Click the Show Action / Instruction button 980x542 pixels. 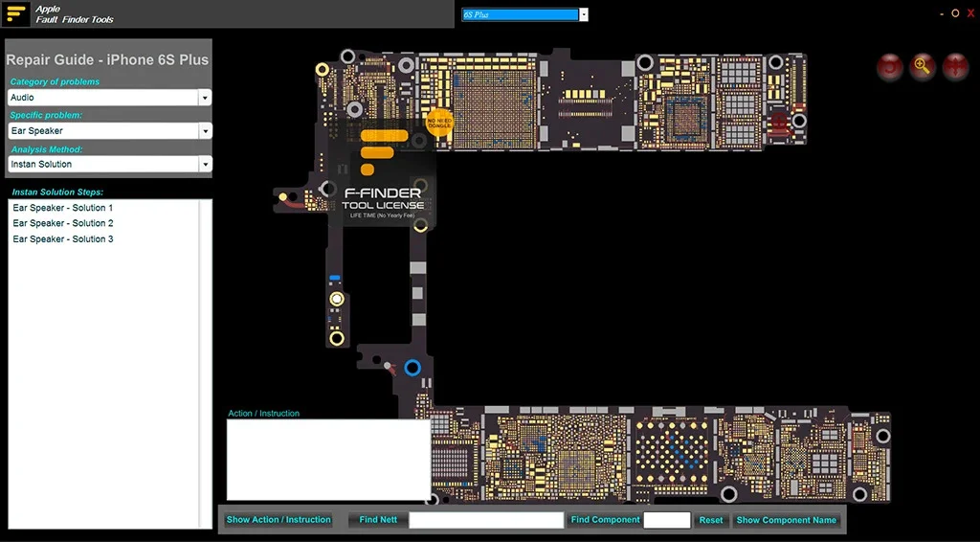point(278,519)
